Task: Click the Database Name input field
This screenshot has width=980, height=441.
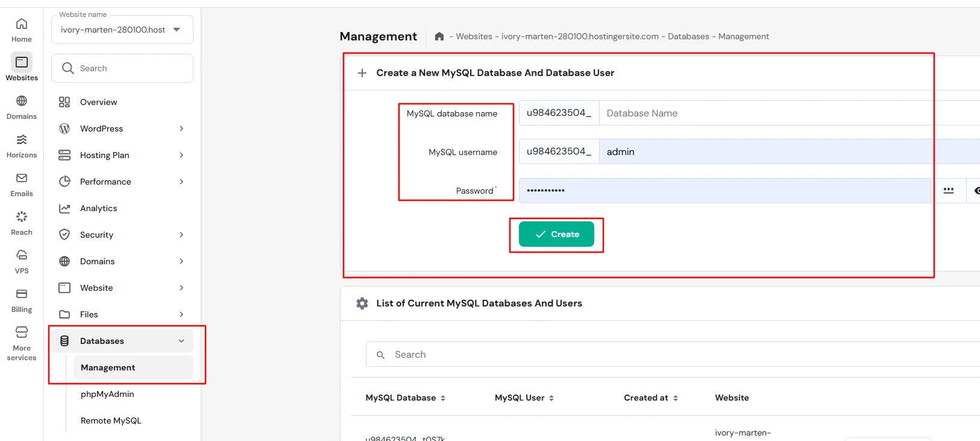Action: click(790, 113)
